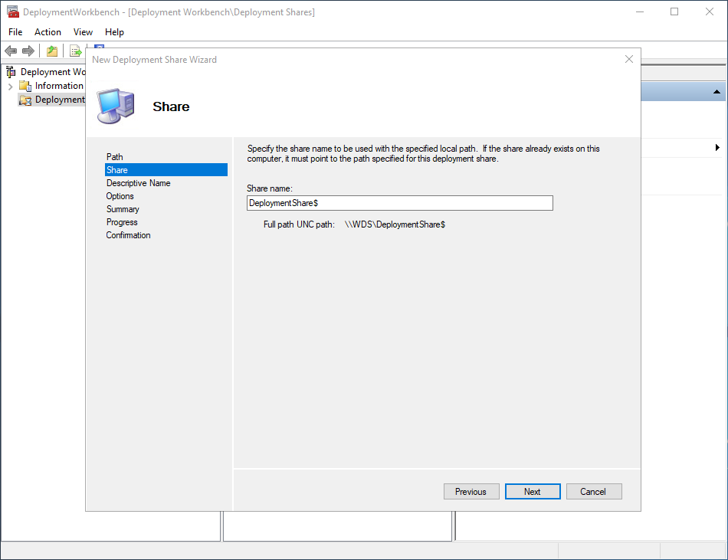This screenshot has width=728, height=560.
Task: Select the Summary wizard step
Action: coord(123,209)
